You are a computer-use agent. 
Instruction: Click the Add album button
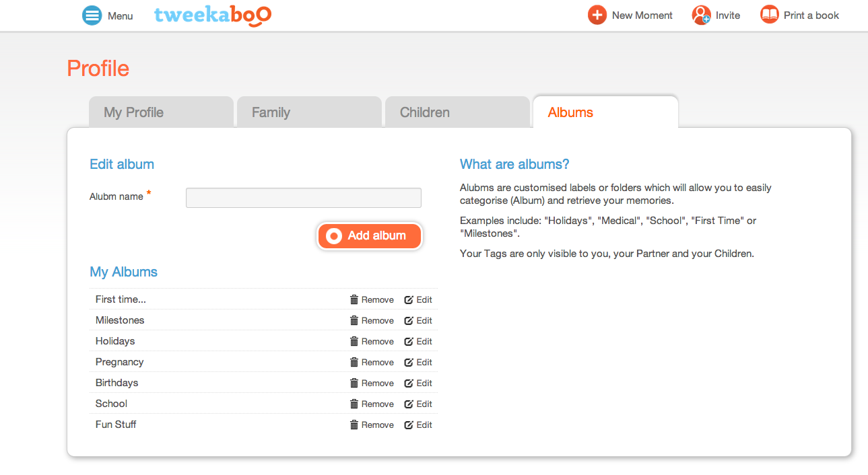[x=370, y=236]
